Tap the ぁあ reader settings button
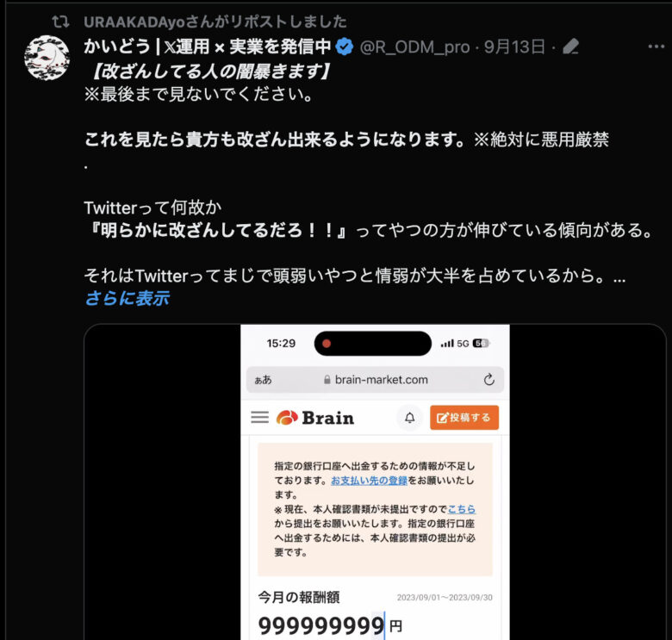 (263, 380)
